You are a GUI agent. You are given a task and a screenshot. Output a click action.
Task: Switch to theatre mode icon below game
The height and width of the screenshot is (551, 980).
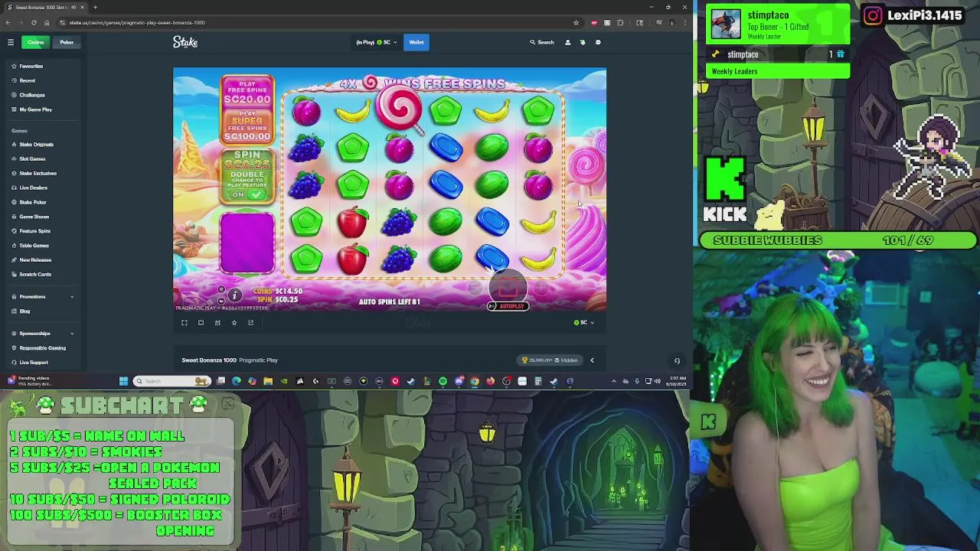click(x=201, y=322)
